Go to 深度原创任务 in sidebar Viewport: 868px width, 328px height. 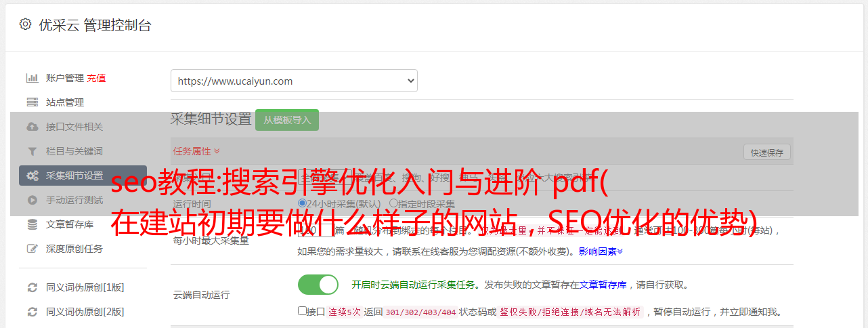coord(74,249)
